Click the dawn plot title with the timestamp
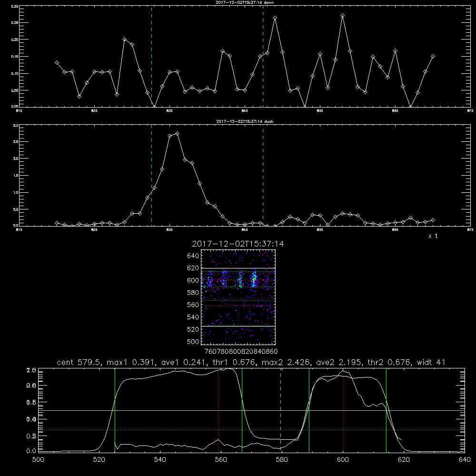 [x=245, y=2]
